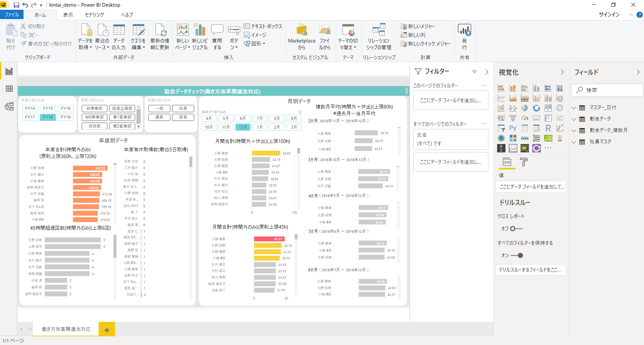644x345 pixels.
Task: Open the Get Data (データを取得) dropdown
Action: pyautogui.click(x=85, y=44)
